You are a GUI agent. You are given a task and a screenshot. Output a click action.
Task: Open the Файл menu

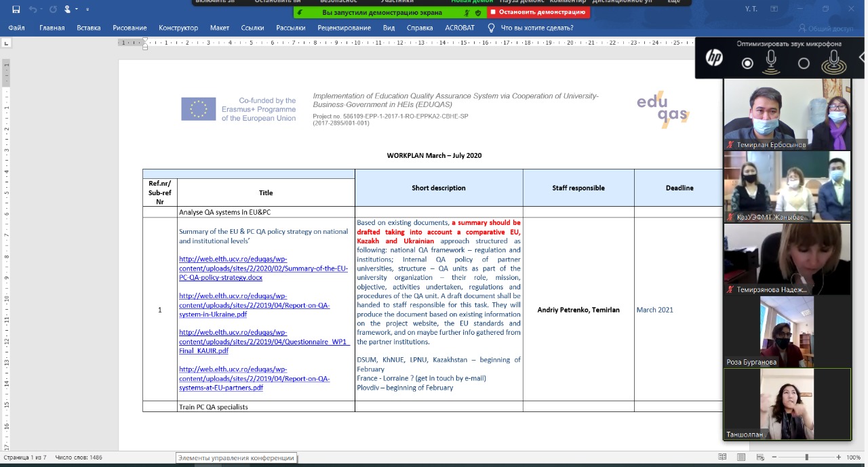click(x=17, y=28)
